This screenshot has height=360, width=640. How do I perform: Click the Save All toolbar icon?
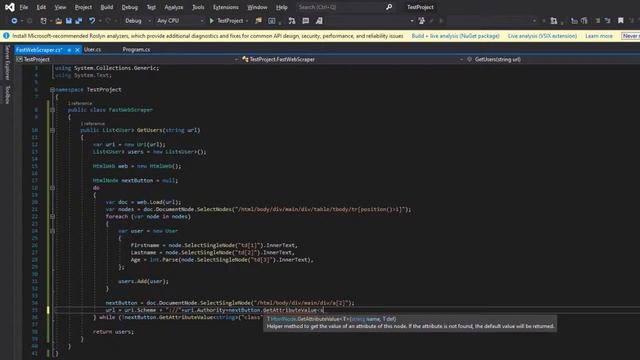[x=79, y=20]
